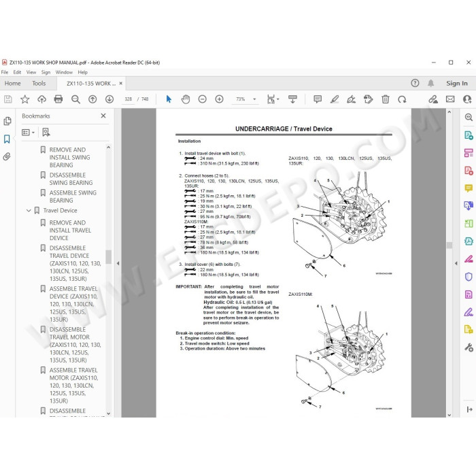Switch to the Tools tab
Screen dimensions: 476x476
pyautogui.click(x=39, y=83)
